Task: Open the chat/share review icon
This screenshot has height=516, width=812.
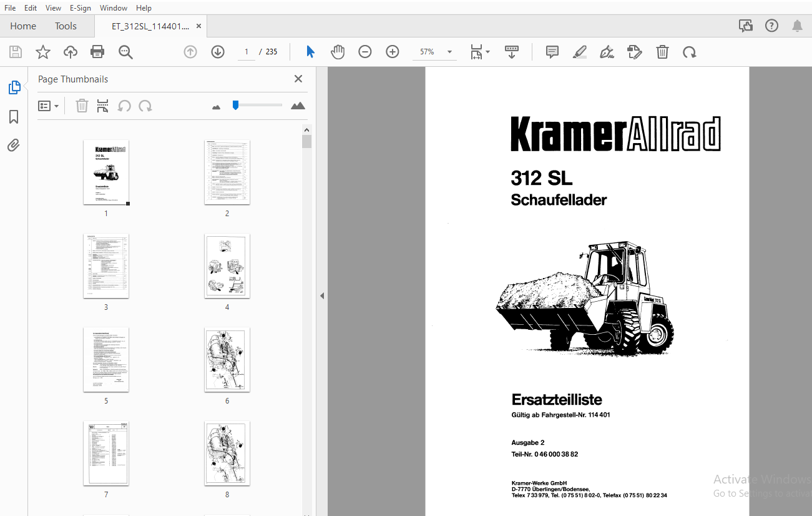Action: coord(745,26)
